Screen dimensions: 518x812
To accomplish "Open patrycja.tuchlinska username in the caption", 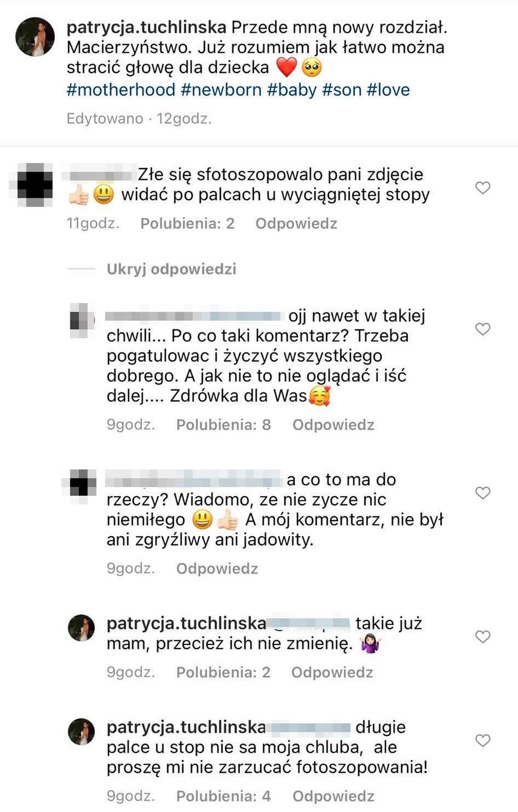I will click(x=146, y=27).
